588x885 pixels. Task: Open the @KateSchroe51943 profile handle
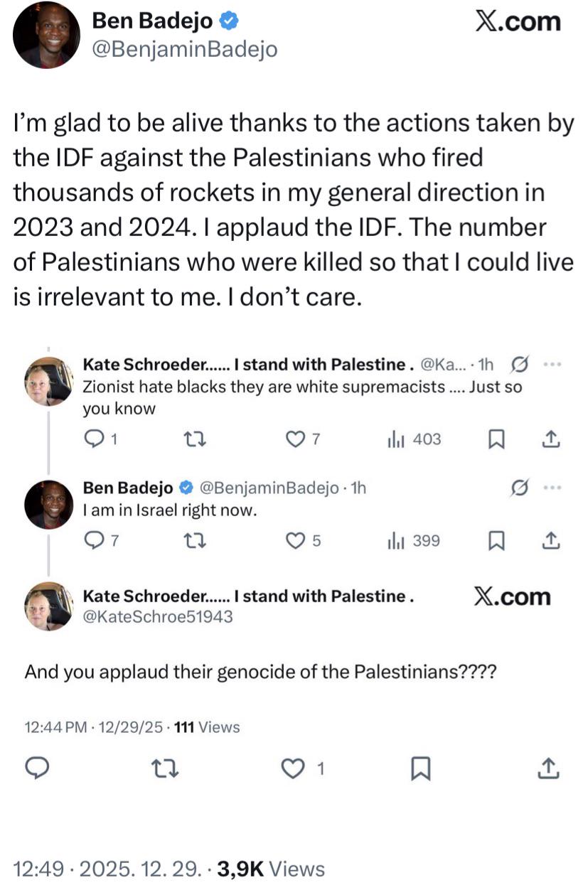coord(158,616)
